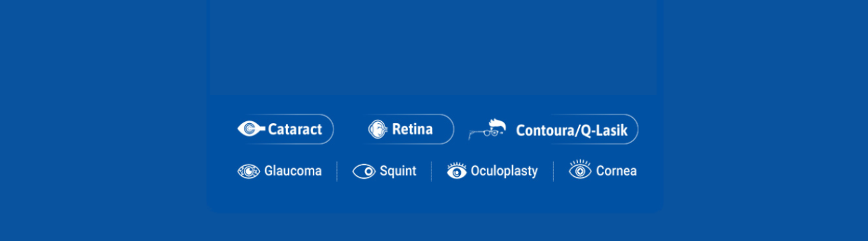Image resolution: width=868 pixels, height=241 pixels.
Task: Click divider line between Oculoplasty and Cornea
Action: (553, 171)
